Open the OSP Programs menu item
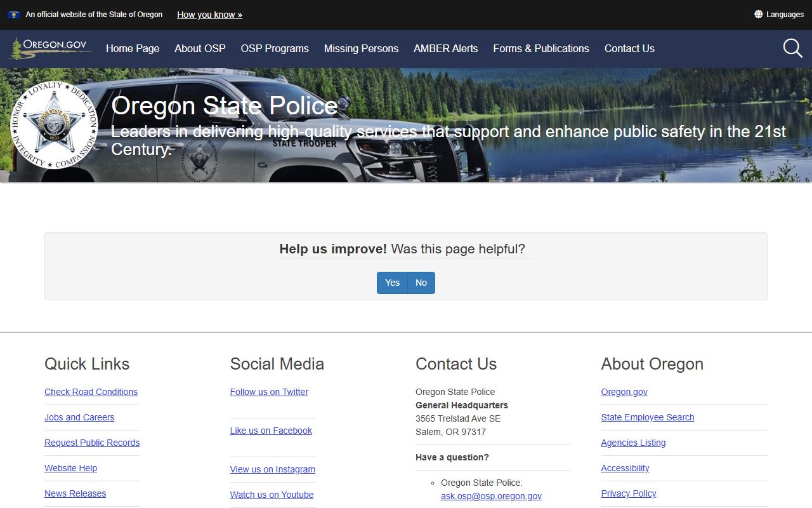 pyautogui.click(x=275, y=48)
